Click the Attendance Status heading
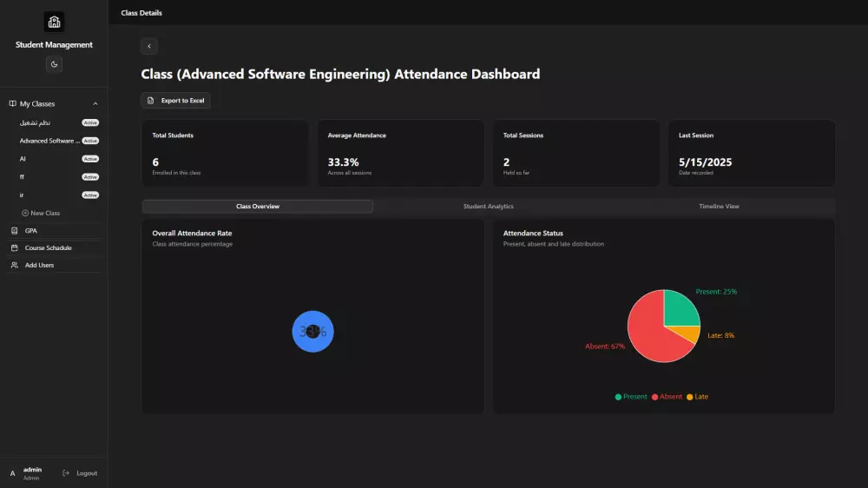 point(533,234)
